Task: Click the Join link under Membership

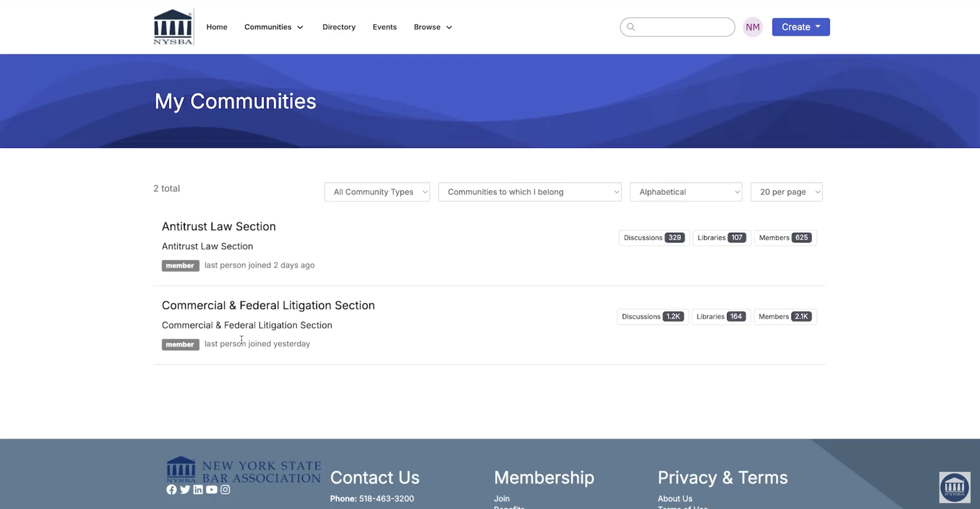Action: 502,498
